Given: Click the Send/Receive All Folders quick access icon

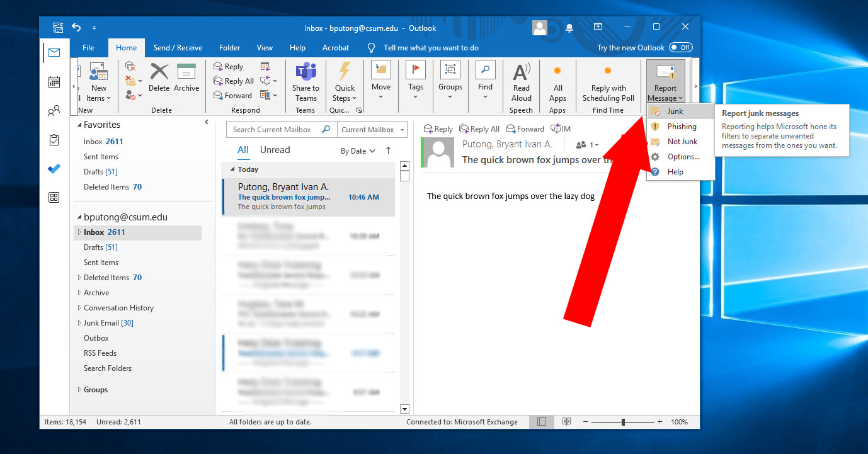Looking at the screenshot, I should click(58, 28).
